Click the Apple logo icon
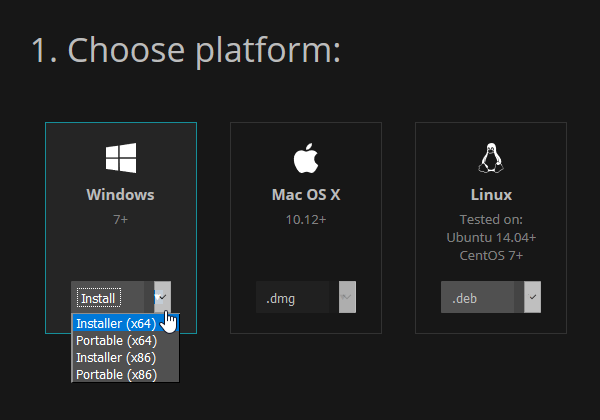Image resolution: width=600 pixels, height=420 pixels. [306, 158]
